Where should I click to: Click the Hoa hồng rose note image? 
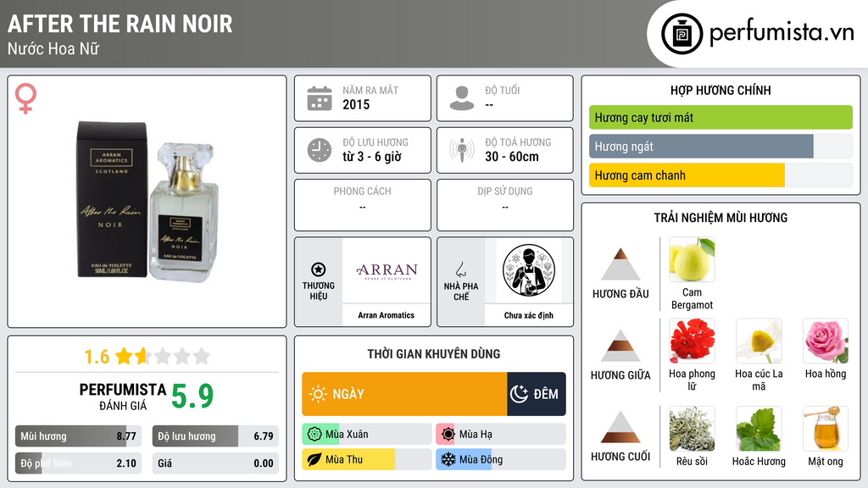coord(826,341)
